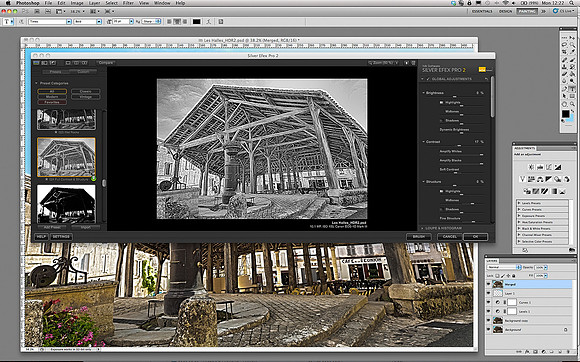
Task: Hide Layer 1 using its eye icon
Action: [489, 293]
